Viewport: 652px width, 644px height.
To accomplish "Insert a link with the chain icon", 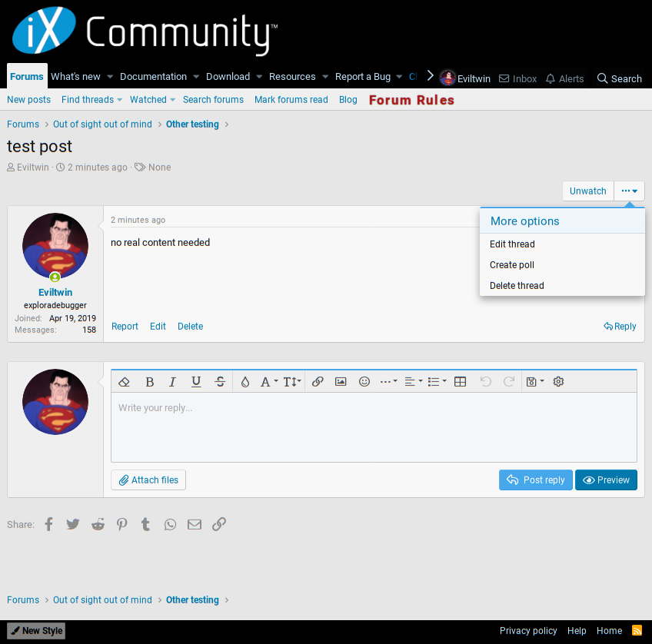I will pyautogui.click(x=318, y=381).
